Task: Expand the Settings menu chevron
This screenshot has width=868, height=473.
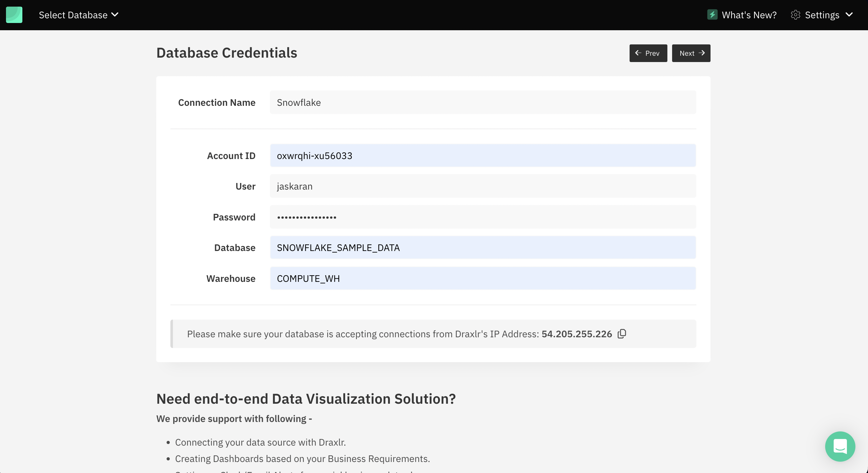Action: click(849, 15)
